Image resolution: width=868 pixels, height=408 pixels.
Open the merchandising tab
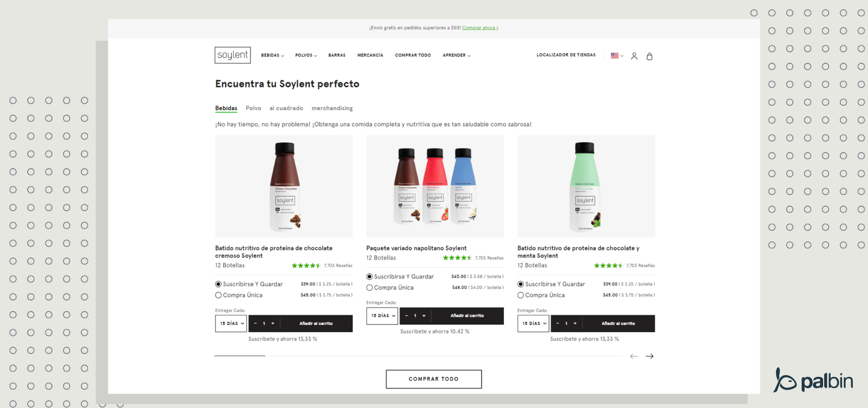coord(332,108)
